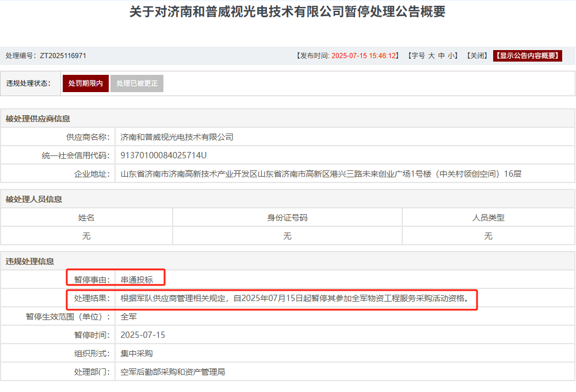Click the 无 cell under 人员类型
Screen dimensions: 576x392
(488, 236)
